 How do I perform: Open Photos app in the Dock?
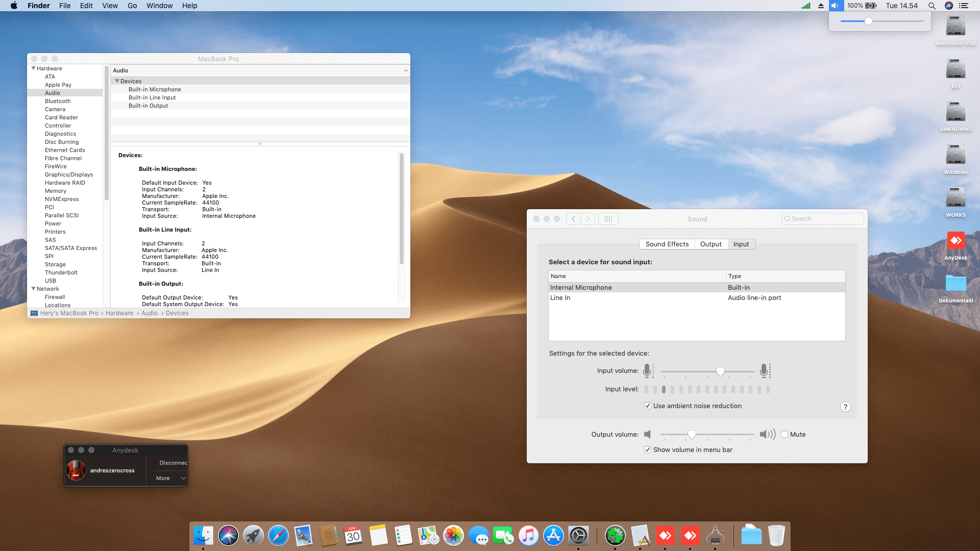click(453, 536)
